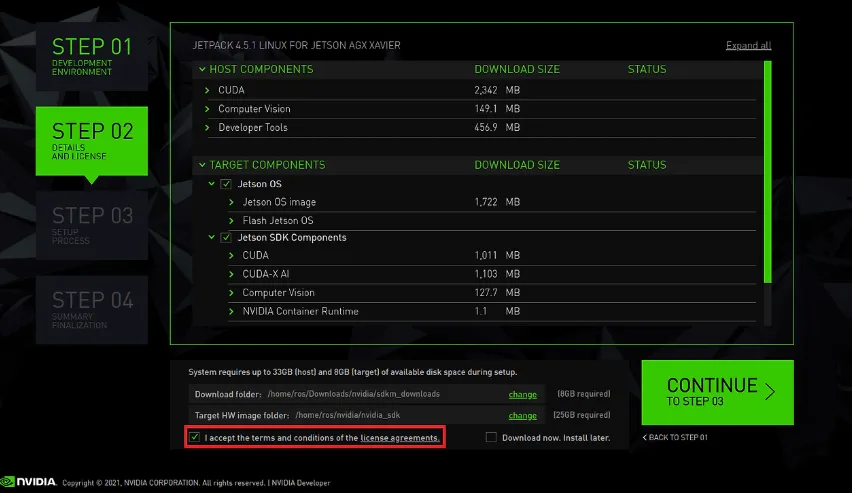Collapse the Jetson SDK Components group

(212, 238)
